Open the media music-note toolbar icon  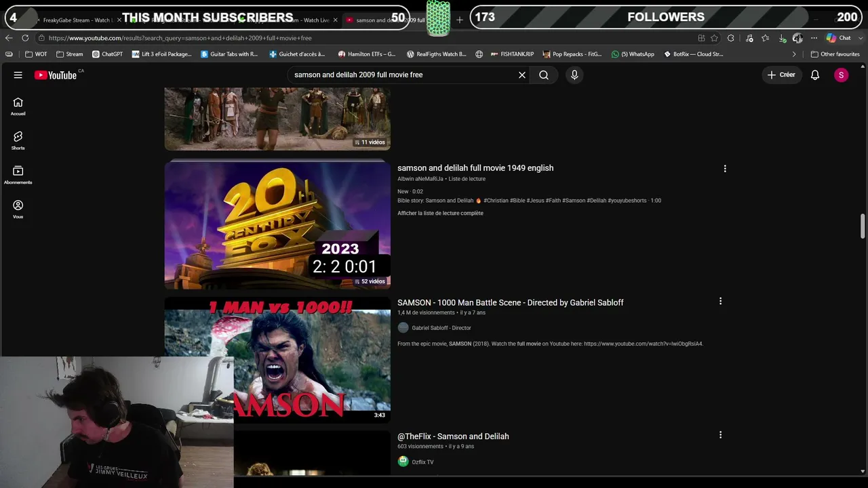(x=749, y=38)
